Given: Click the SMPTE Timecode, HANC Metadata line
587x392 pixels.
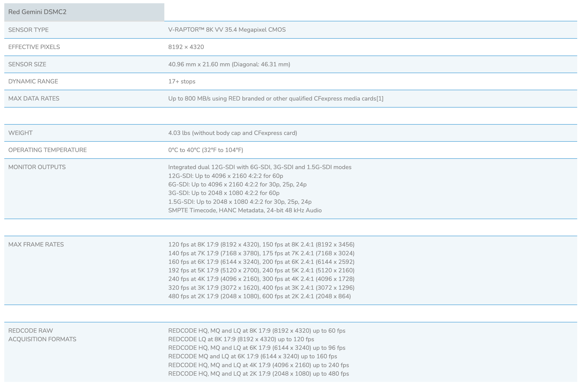Looking at the screenshot, I should coord(245,210).
